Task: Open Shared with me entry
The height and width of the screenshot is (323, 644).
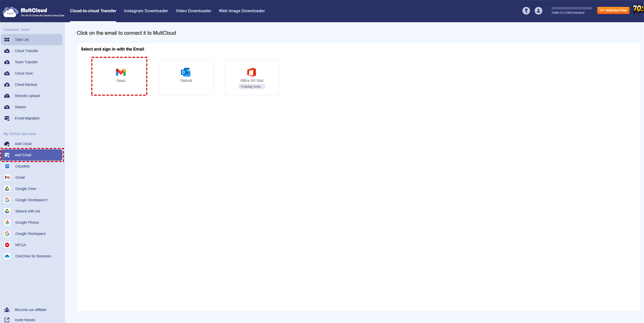Action: pos(31,211)
